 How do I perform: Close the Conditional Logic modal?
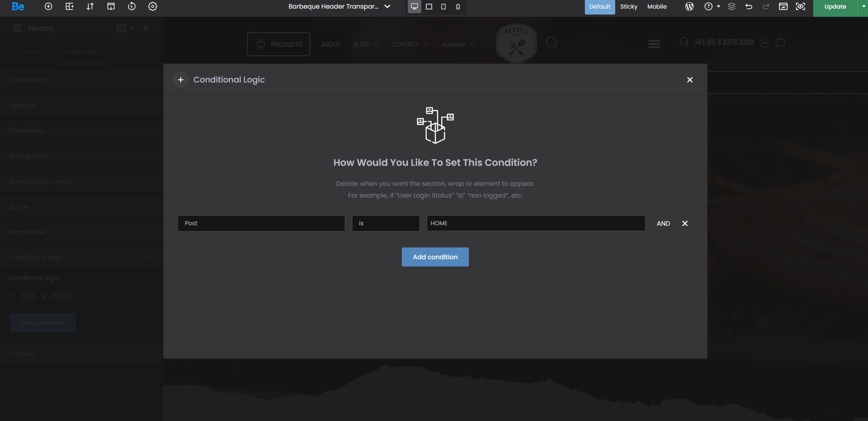pos(690,80)
